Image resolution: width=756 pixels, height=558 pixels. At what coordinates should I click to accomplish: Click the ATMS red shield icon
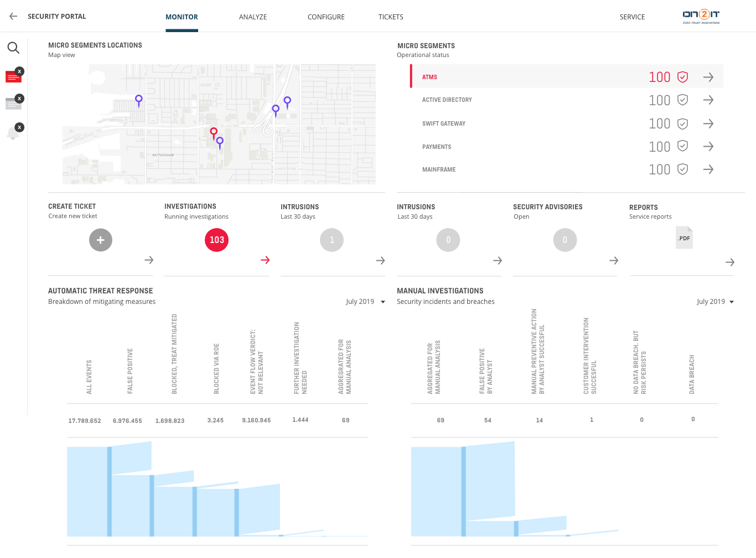click(683, 77)
